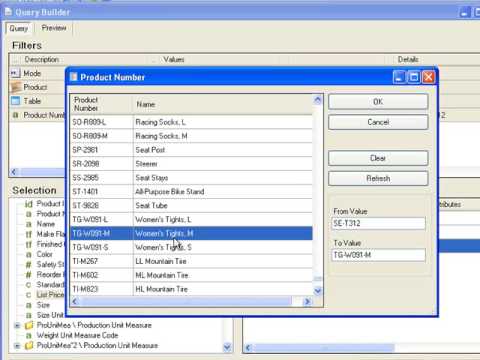This screenshot has height=360, width=480.
Task: Click the Values column header in Filters
Action: click(x=174, y=60)
